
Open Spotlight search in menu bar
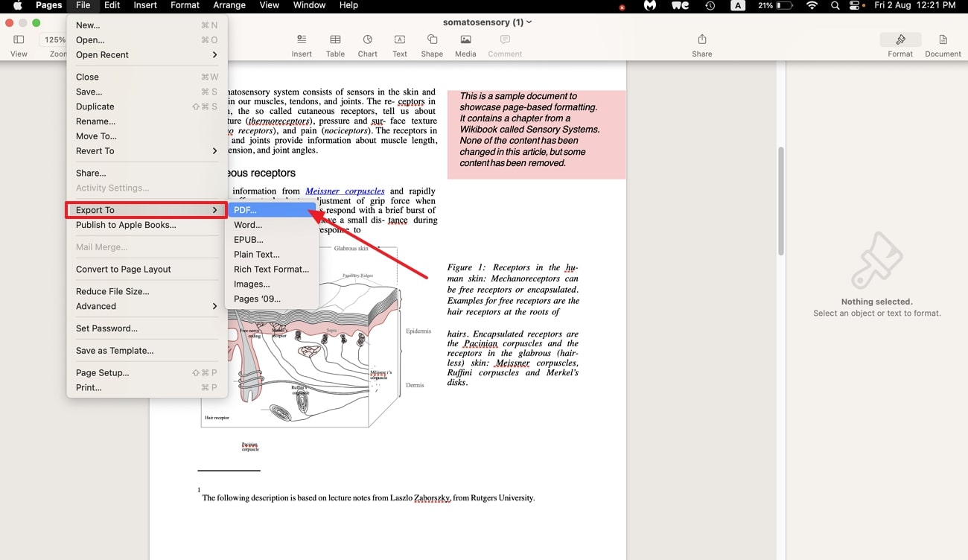tap(835, 5)
